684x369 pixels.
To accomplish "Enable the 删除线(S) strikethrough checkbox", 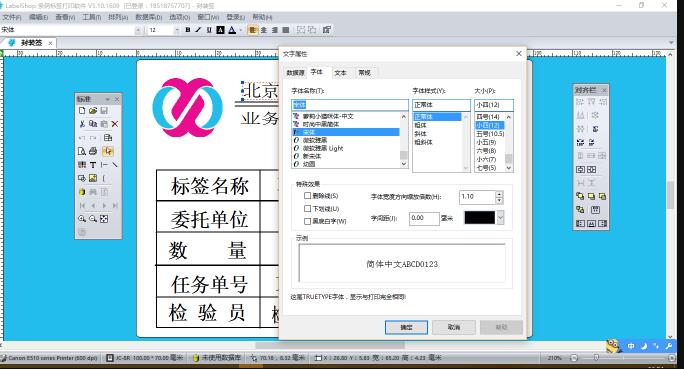I will (308, 196).
